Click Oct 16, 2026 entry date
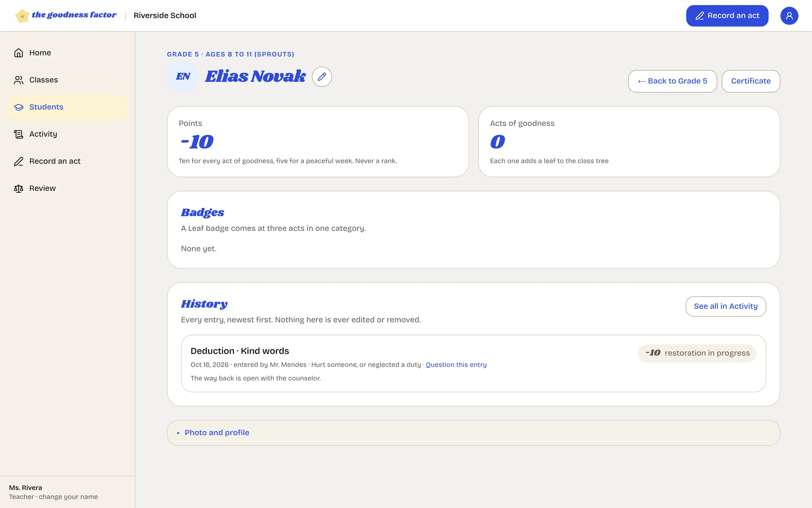Screen dimensions: 812x508 pos(209,365)
